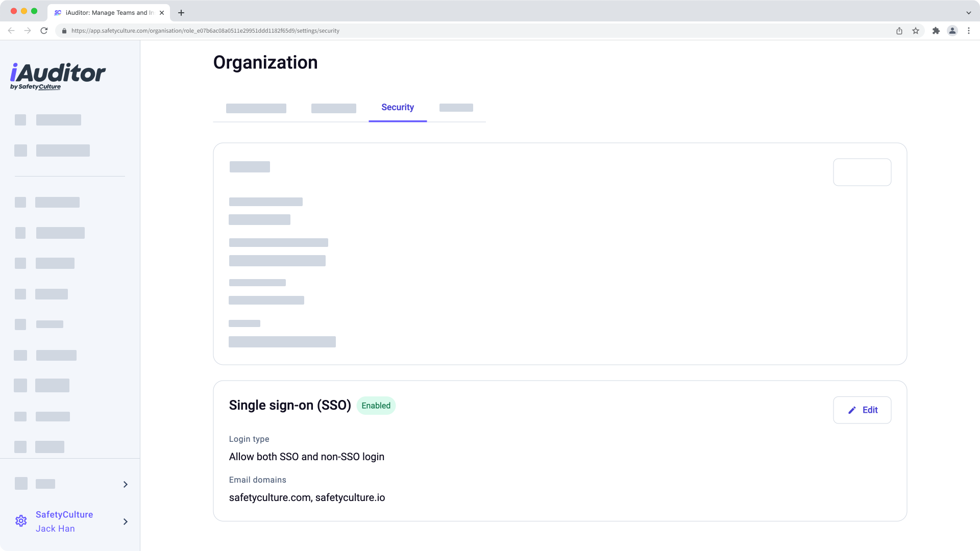Open the share/upload icon in address bar

pos(899,31)
